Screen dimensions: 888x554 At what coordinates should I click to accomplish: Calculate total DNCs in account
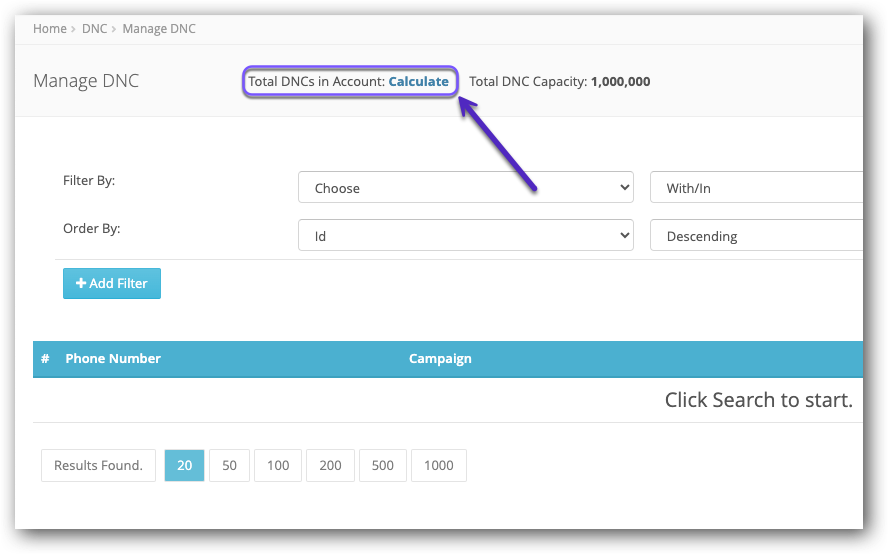pyautogui.click(x=418, y=82)
